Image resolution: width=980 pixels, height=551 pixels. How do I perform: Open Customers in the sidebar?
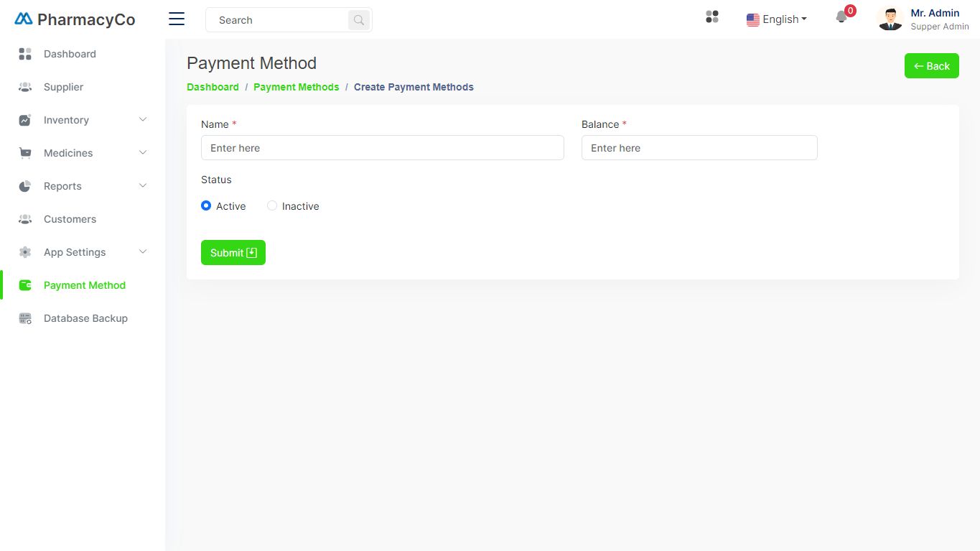coord(70,219)
